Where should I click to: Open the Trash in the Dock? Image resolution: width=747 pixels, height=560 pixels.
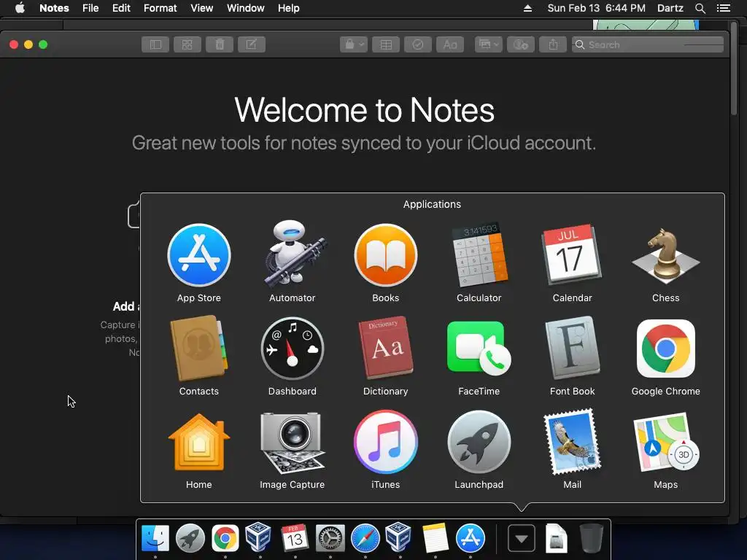click(591, 538)
